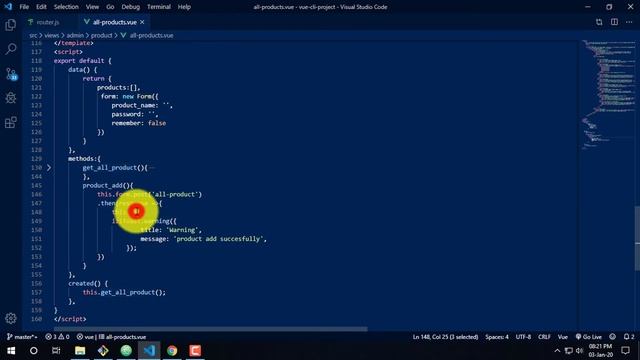This screenshot has width=640, height=360.
Task: Click Visual Studio Code taskbar icon
Action: 149,351
